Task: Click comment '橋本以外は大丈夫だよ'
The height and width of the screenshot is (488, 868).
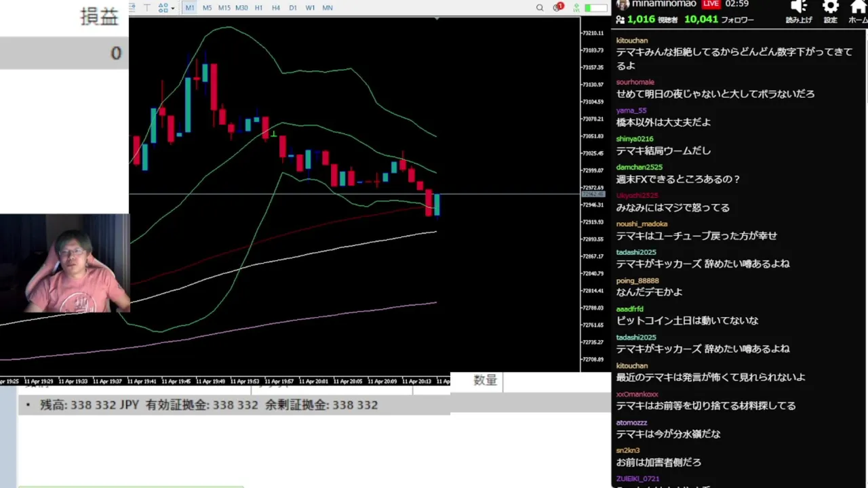Action: [663, 122]
